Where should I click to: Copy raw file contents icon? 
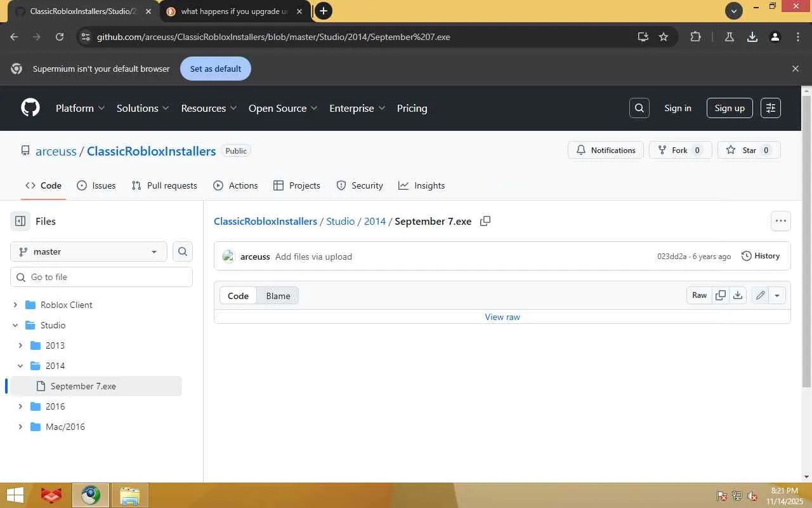[x=721, y=295]
